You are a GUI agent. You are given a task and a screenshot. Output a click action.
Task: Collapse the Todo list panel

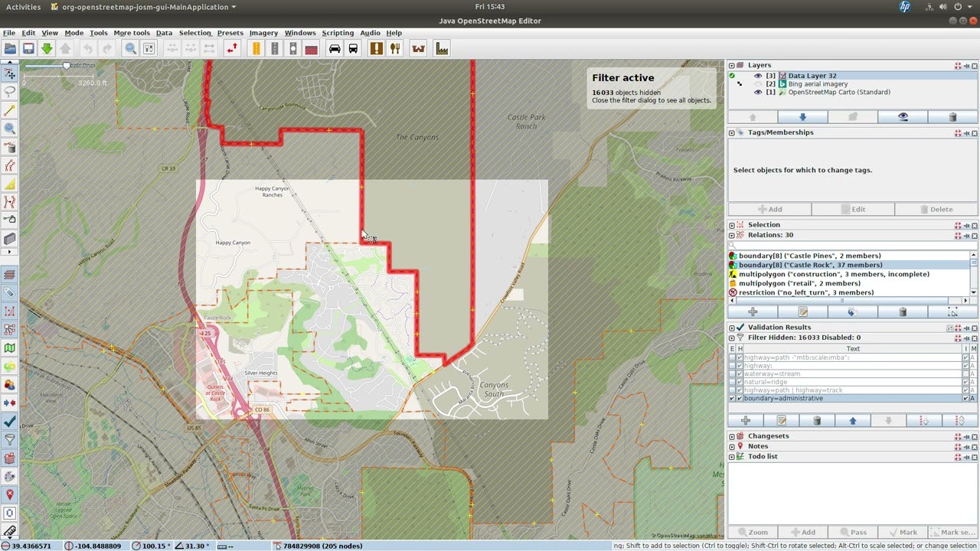tap(731, 457)
